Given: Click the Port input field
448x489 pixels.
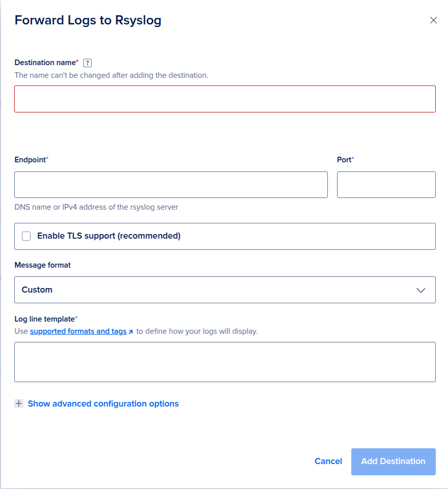Looking at the screenshot, I should coord(386,184).
